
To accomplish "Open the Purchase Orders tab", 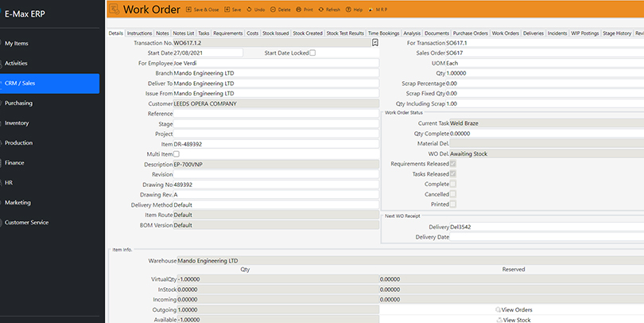I will click(x=471, y=33).
